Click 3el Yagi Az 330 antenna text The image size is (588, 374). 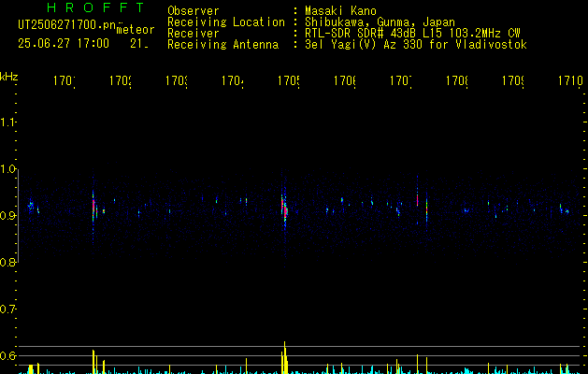point(416,45)
